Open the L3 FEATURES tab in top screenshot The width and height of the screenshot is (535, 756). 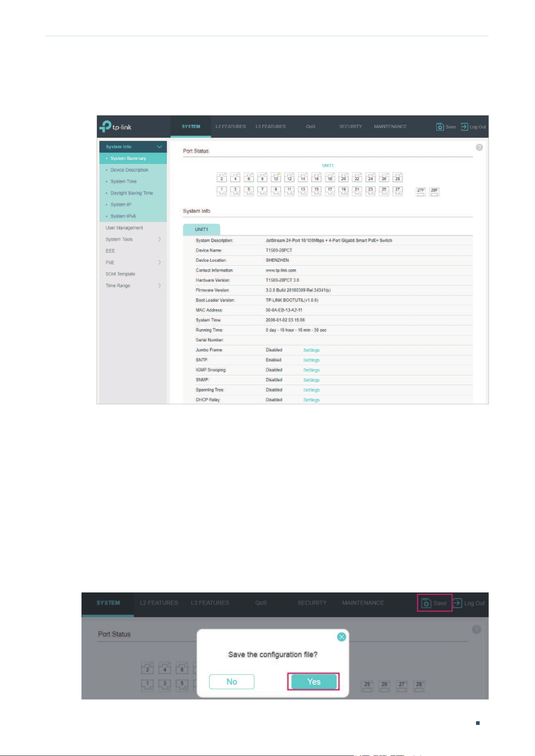tap(271, 126)
